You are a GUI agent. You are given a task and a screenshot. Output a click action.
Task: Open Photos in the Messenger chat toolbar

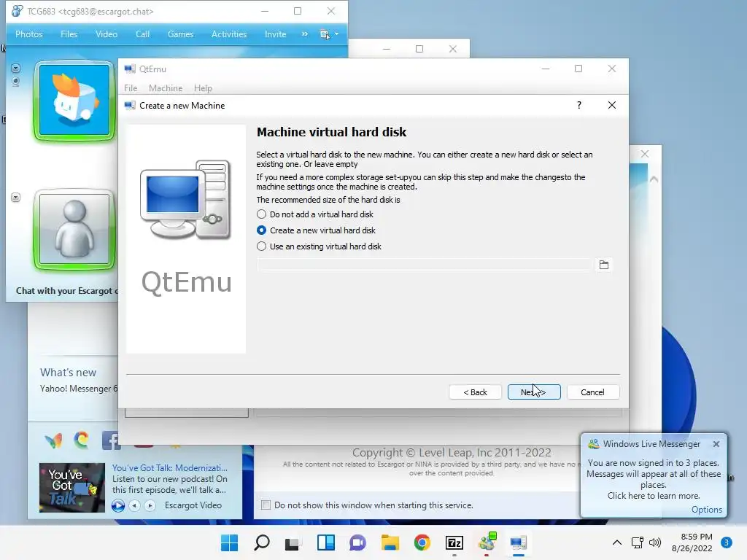(29, 34)
